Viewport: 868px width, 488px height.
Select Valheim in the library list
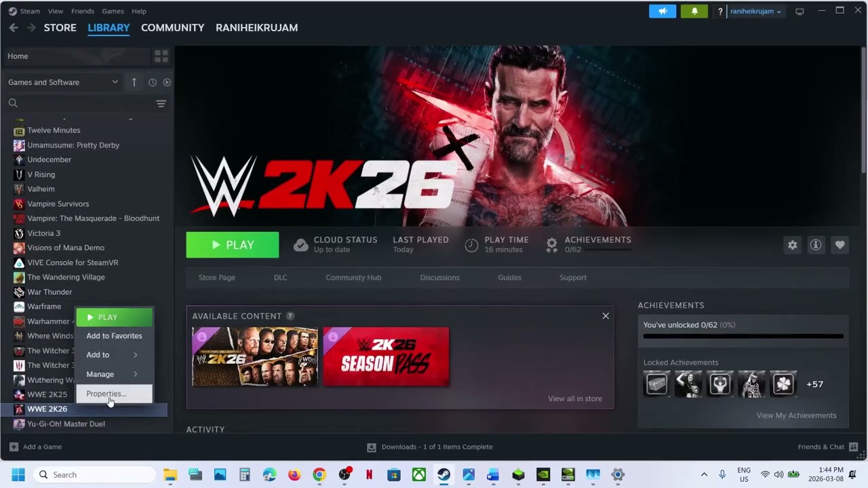[x=41, y=189]
